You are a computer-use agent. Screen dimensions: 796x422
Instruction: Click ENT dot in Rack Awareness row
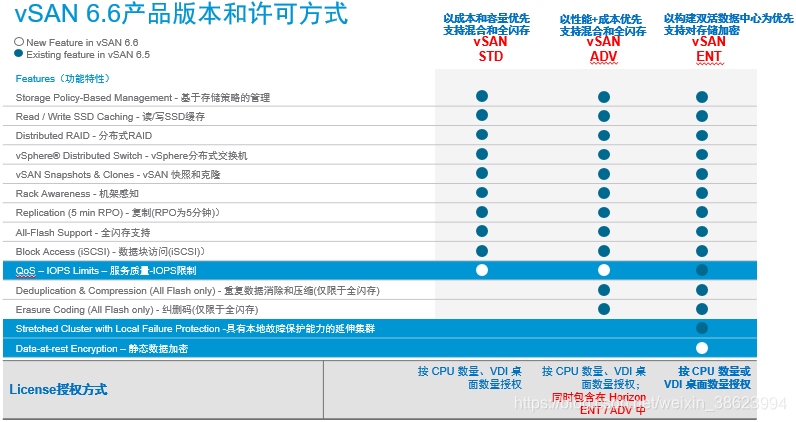click(702, 193)
